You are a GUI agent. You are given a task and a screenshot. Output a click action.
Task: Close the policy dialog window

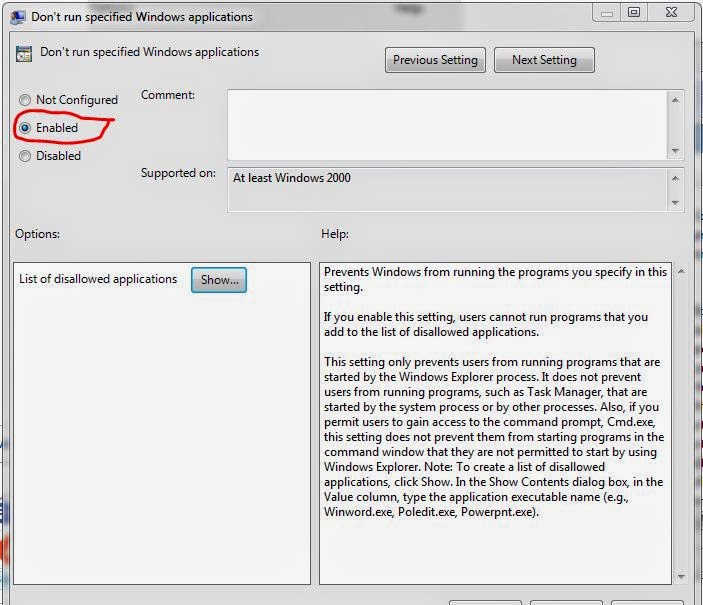(x=671, y=13)
